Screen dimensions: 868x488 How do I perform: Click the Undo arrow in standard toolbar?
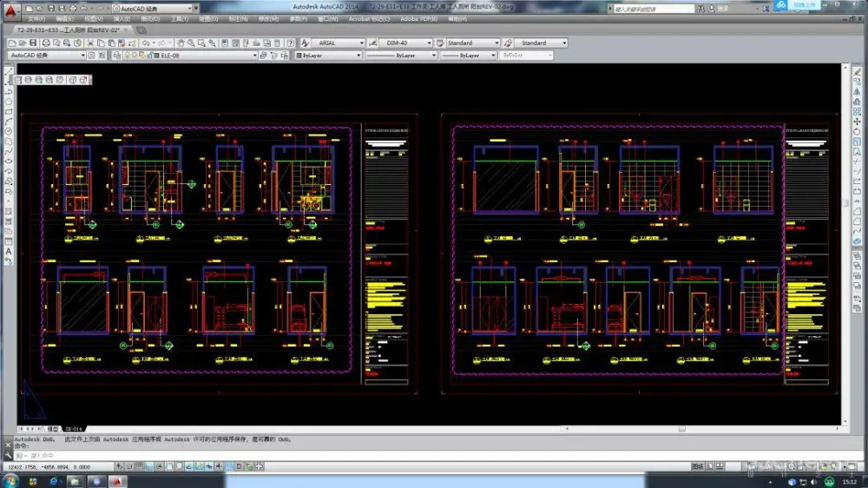tap(146, 43)
